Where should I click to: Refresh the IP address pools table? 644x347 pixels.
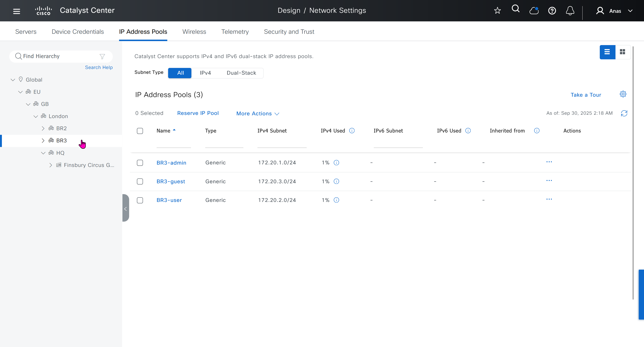624,113
